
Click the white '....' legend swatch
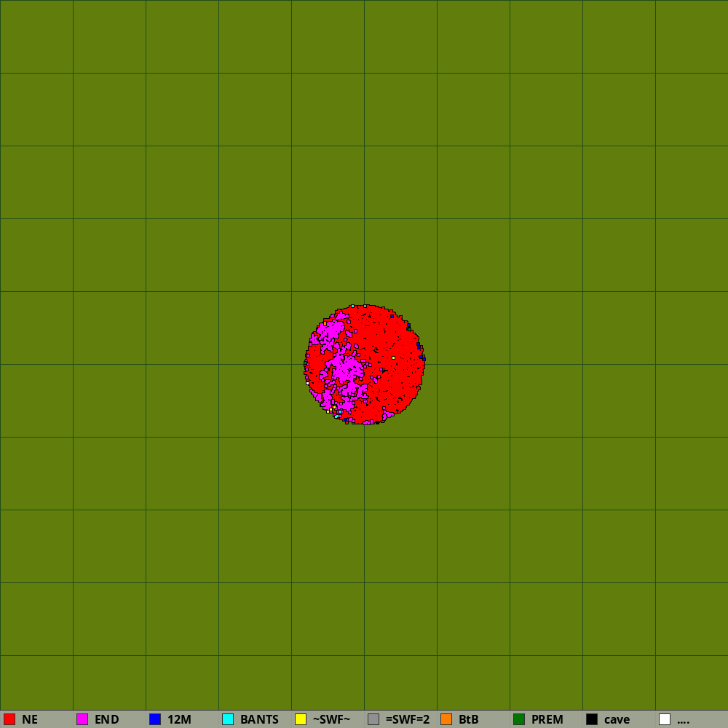(665, 719)
